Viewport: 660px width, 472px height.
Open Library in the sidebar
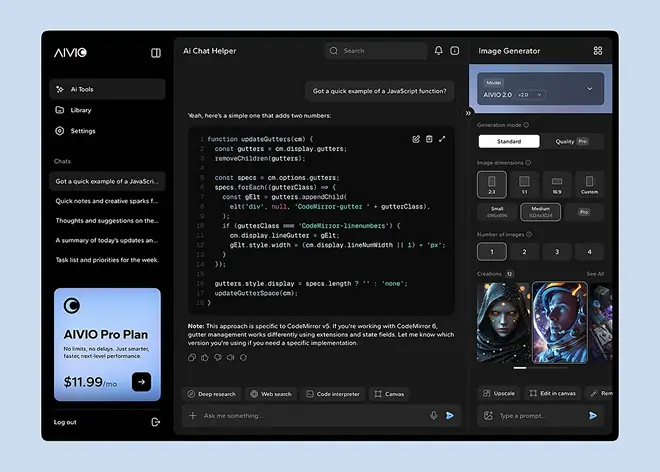coord(81,110)
